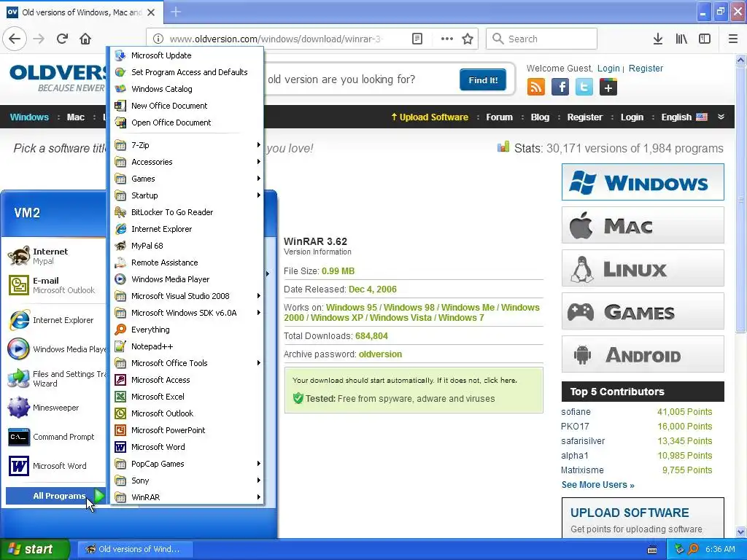Image resolution: width=747 pixels, height=560 pixels.
Task: Expand the Startup program folder
Action: 187,195
